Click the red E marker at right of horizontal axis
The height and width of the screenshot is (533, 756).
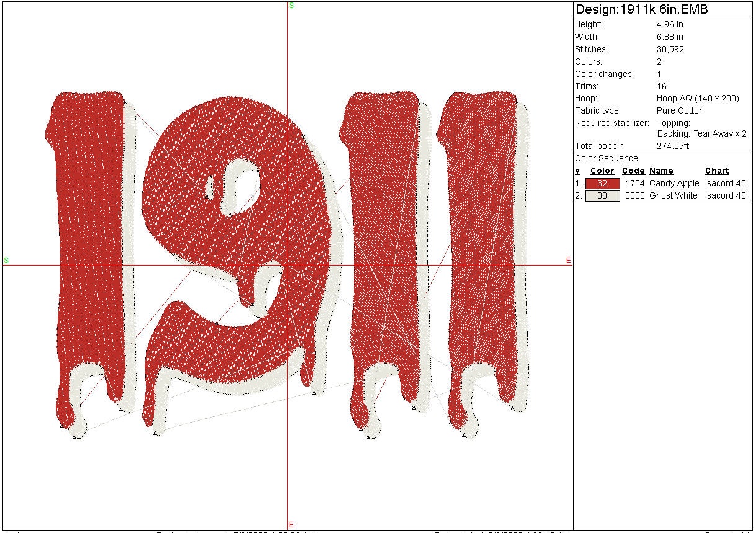(568, 261)
